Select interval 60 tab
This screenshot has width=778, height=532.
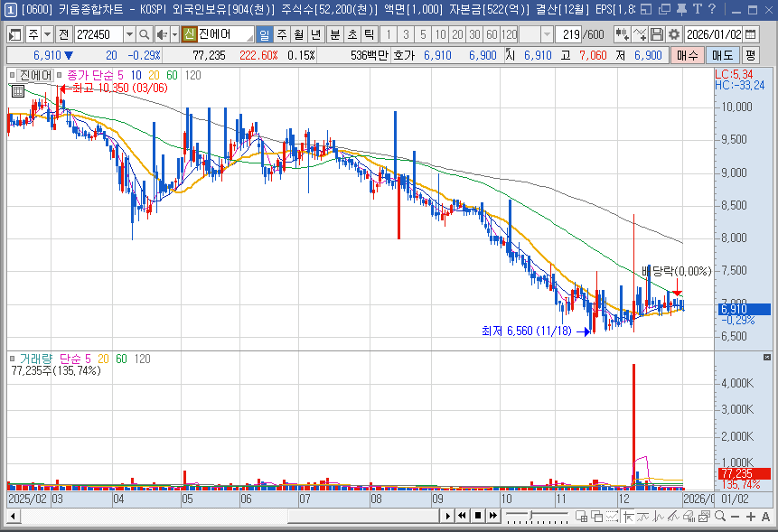click(492, 34)
